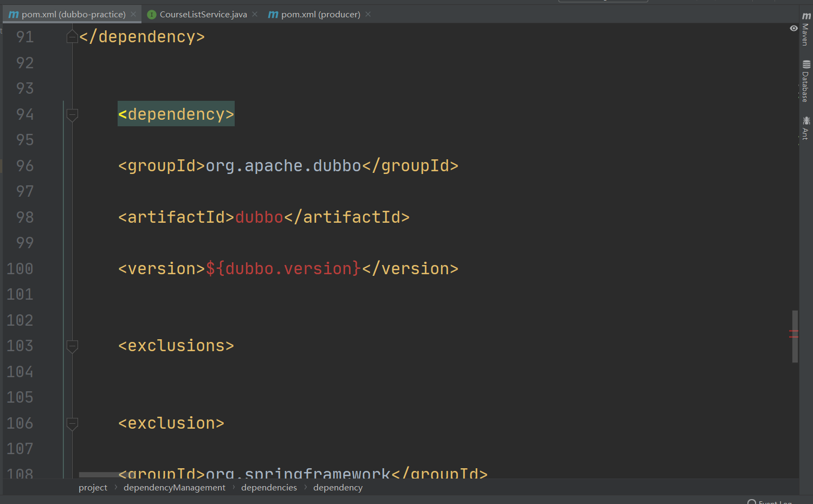Viewport: 813px width, 504px height.
Task: Open the Maven tool window
Action: [806, 29]
